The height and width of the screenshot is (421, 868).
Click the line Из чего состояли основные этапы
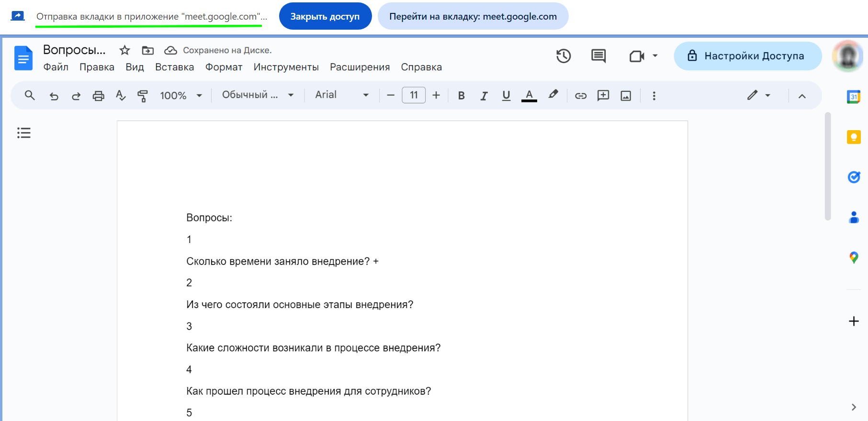coord(300,305)
